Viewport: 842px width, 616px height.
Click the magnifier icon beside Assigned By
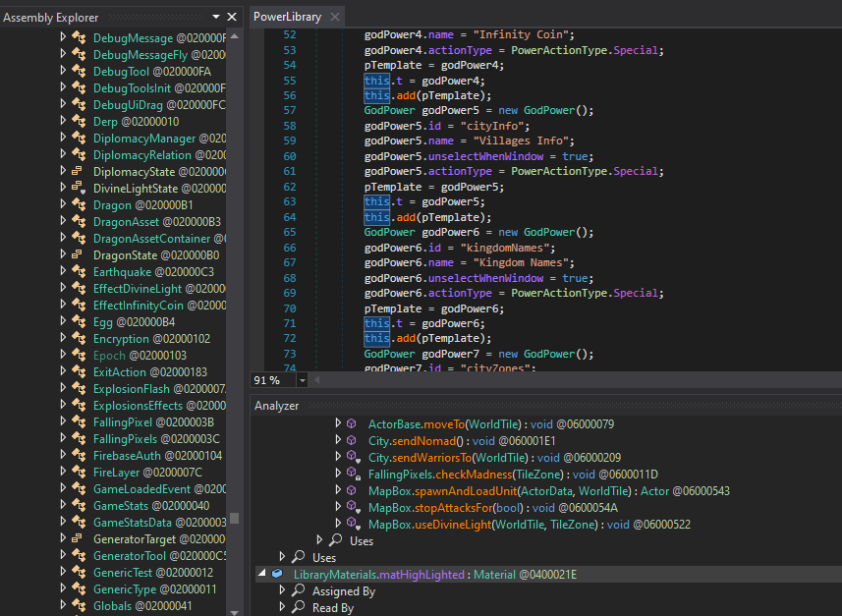click(299, 591)
